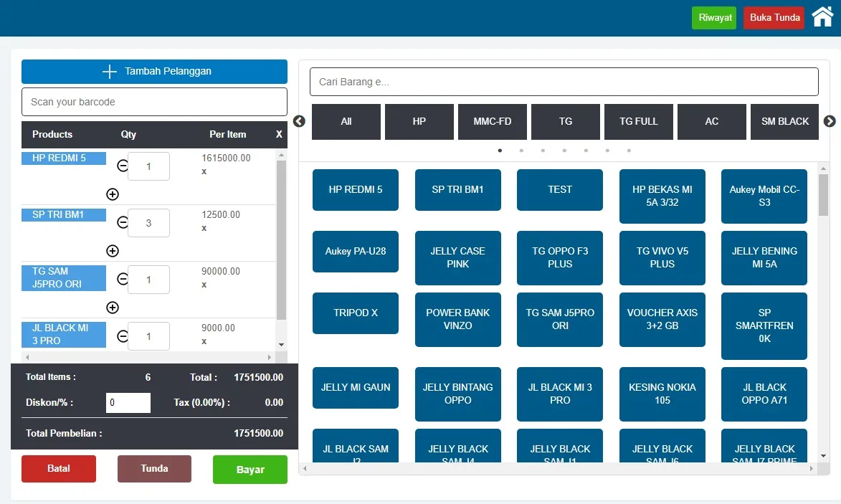Open held transactions with Buka Tunda
The width and height of the screenshot is (841, 504).
coord(774,16)
